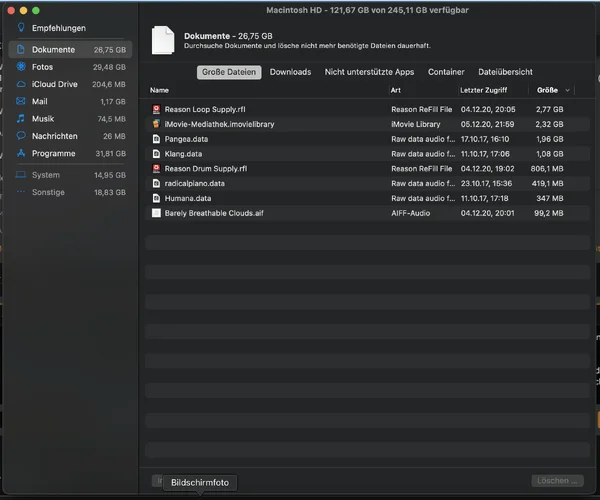Click the System laptop icon
This screenshot has height=500, width=600.
21,175
